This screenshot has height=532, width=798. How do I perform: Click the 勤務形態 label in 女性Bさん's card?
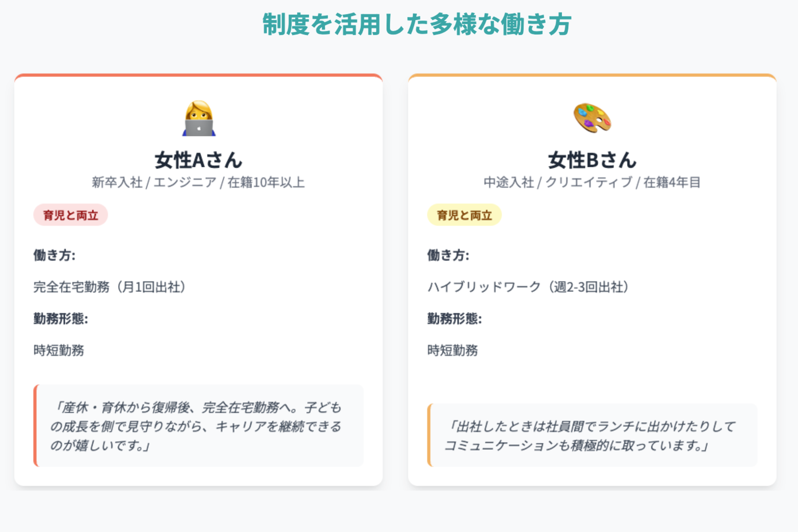click(455, 319)
